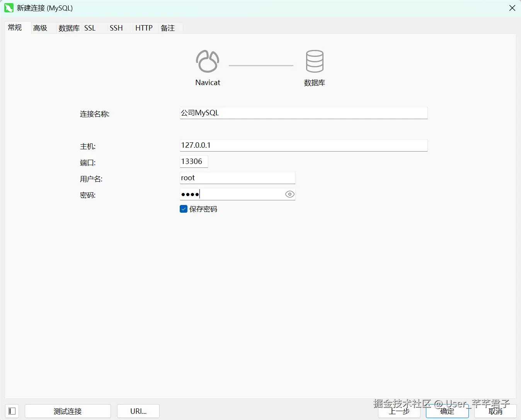Image resolution: width=521 pixels, height=420 pixels.
Task: Toggle the sidebar panel icon at bottom left
Action: (12, 411)
